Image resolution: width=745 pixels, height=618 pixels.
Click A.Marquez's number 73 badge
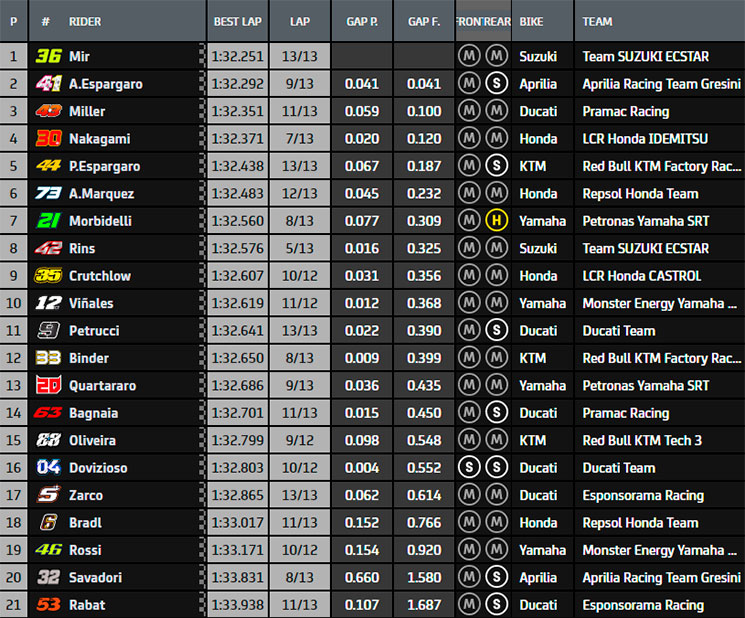click(48, 193)
